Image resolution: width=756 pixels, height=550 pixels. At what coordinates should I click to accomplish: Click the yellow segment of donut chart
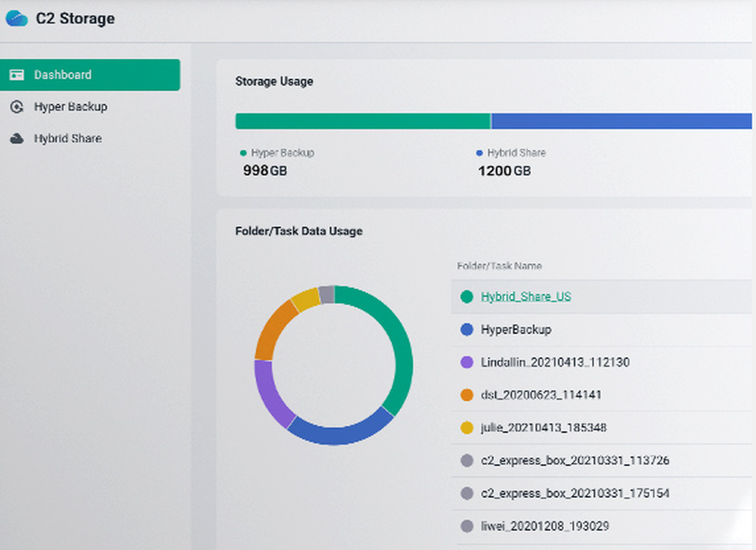pos(305,299)
